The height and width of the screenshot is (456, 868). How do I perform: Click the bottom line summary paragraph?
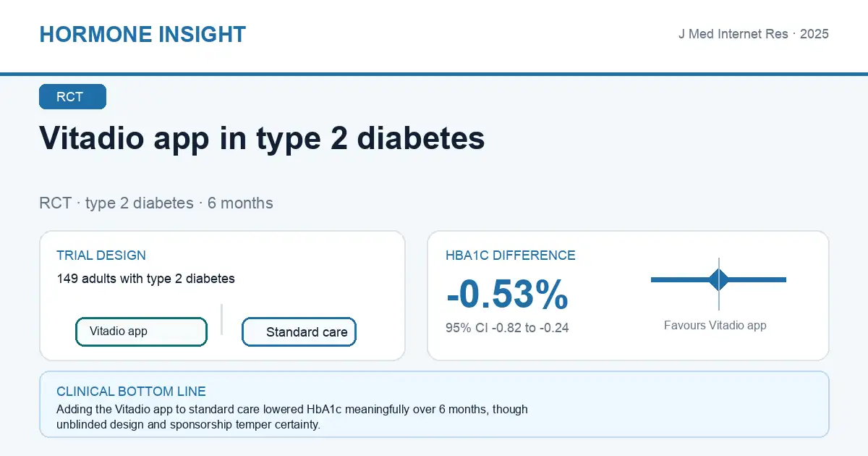coord(292,417)
